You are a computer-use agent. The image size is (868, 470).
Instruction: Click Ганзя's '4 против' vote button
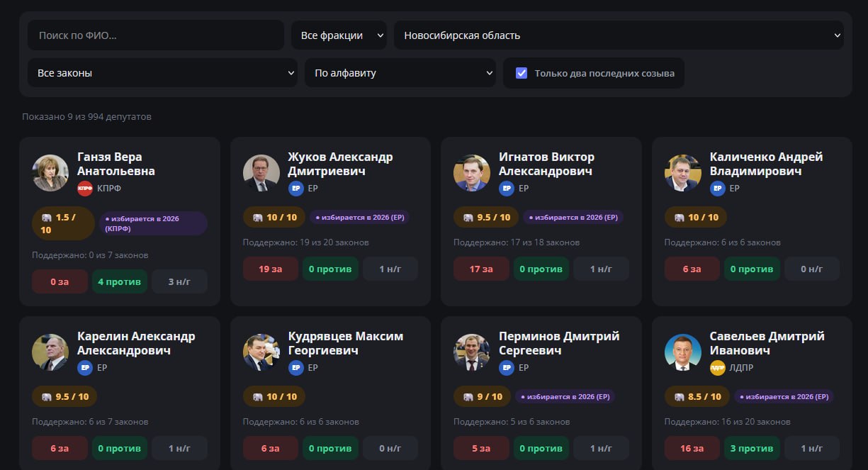point(120,281)
